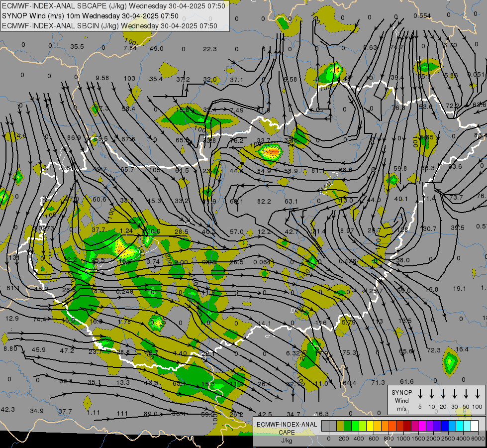Screen dimensions: 487x448
Task: Click the SBCAPE title line in the header
Action: pos(113,6)
